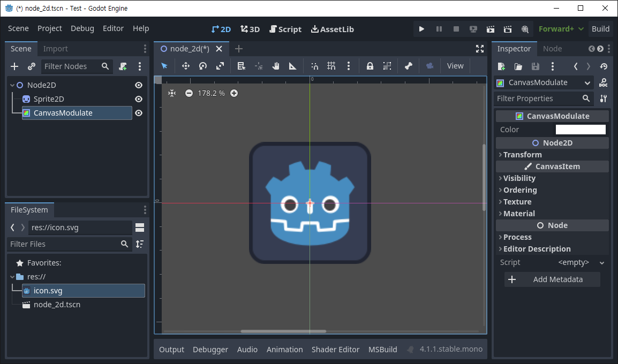Image resolution: width=618 pixels, height=364 pixels.
Task: Select the Move Mode tool
Action: tap(186, 66)
